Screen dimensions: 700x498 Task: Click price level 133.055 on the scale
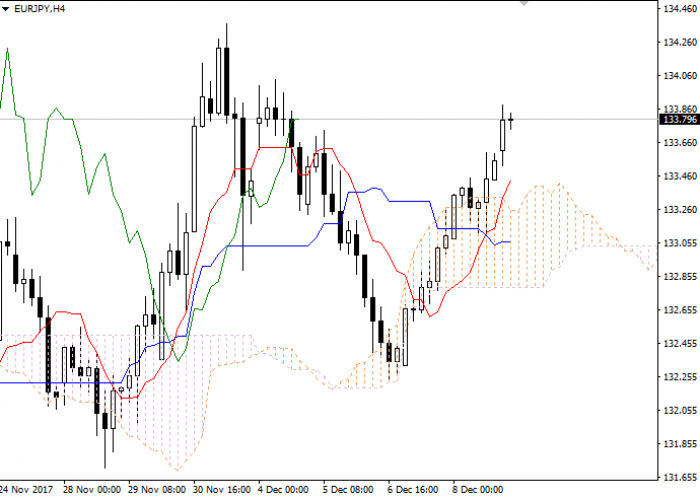[x=680, y=243]
